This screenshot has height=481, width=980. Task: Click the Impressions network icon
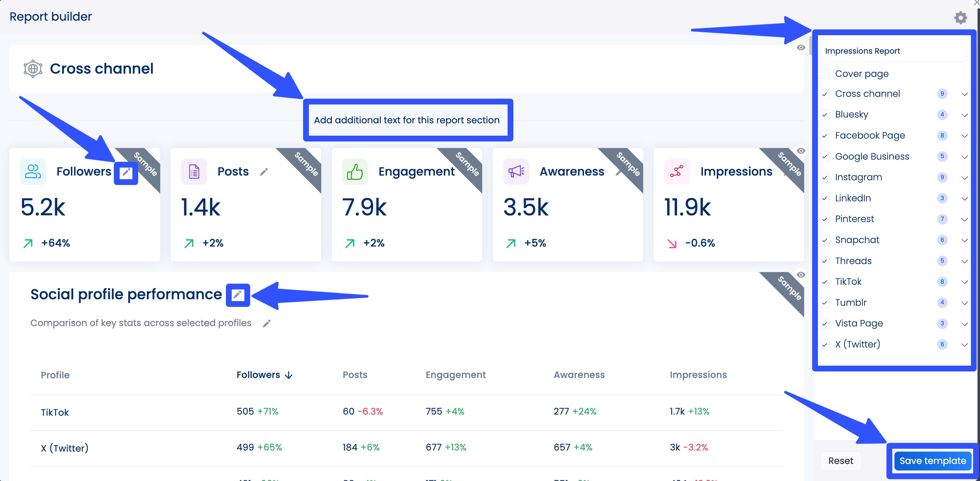click(677, 171)
